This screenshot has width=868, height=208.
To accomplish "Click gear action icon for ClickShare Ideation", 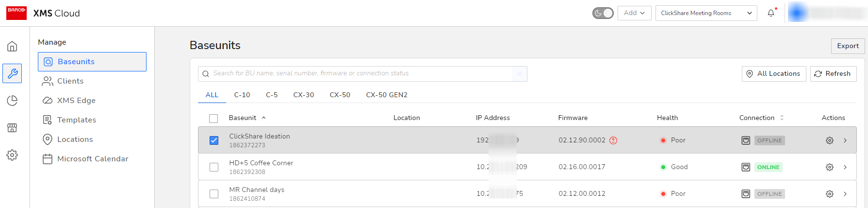I will (x=830, y=140).
